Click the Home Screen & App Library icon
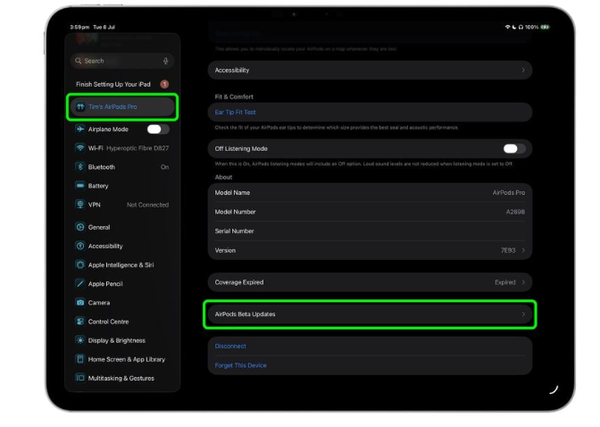The image size is (600, 427). tap(80, 359)
